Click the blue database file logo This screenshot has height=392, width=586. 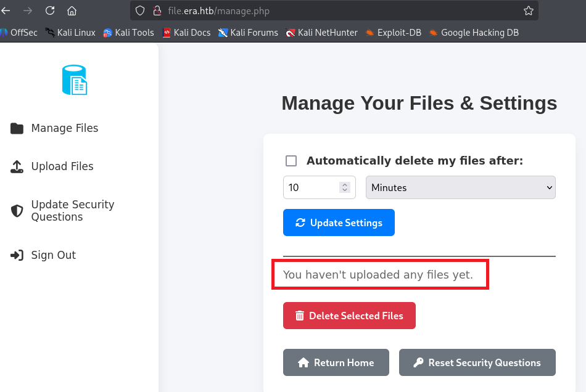pos(75,80)
